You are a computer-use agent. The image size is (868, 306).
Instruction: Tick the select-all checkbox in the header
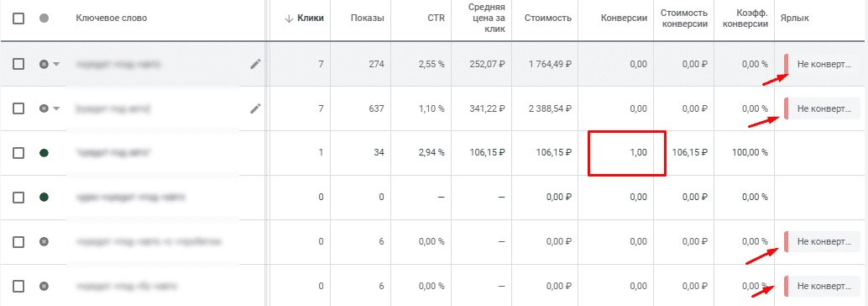pyautogui.click(x=18, y=18)
